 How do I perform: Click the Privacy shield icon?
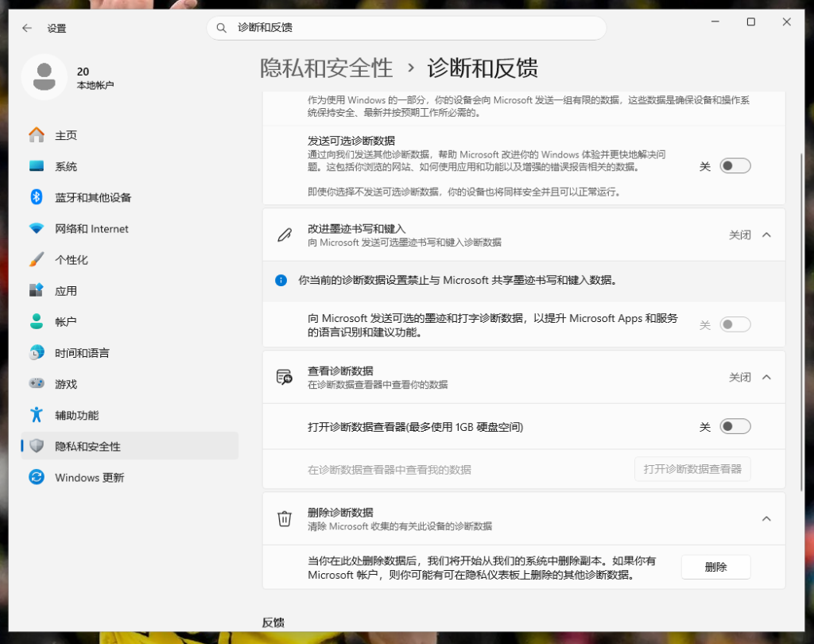(x=37, y=445)
